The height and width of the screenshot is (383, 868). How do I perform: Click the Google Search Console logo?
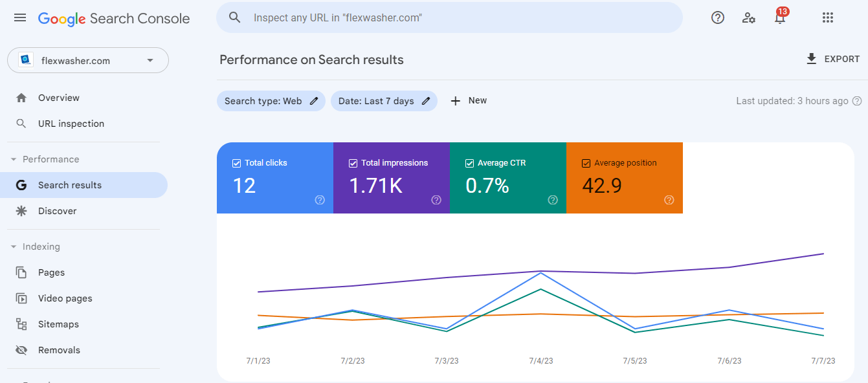point(114,19)
